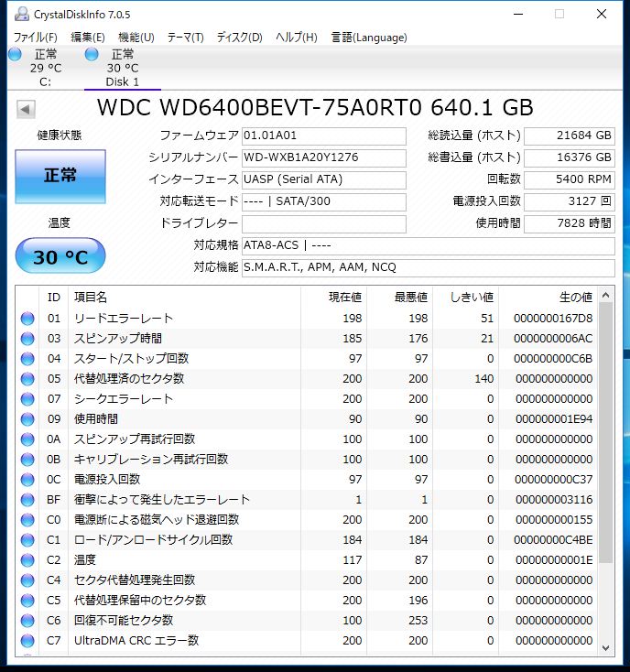The image size is (630, 672).
Task: Select C: drive status circle icon
Action: click(x=15, y=54)
